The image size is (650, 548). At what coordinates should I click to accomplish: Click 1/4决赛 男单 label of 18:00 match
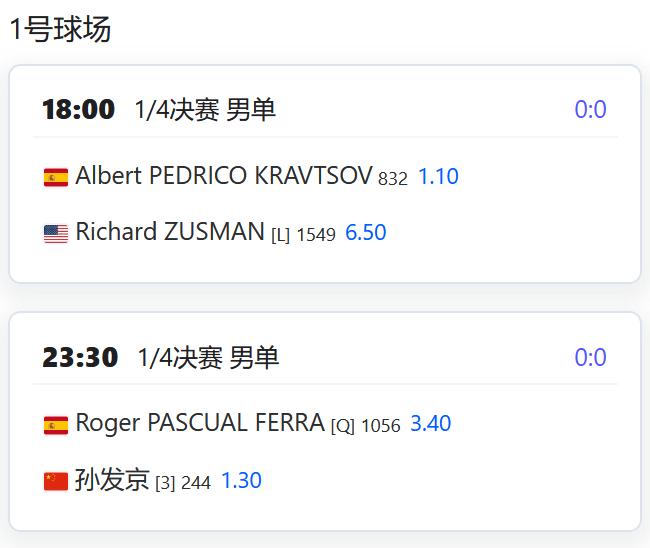pos(205,110)
